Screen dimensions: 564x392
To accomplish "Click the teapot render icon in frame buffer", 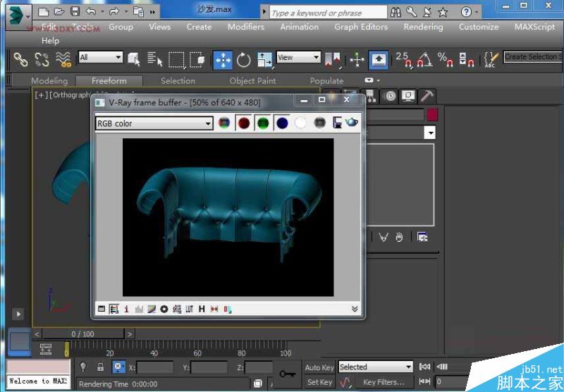I will (351, 123).
